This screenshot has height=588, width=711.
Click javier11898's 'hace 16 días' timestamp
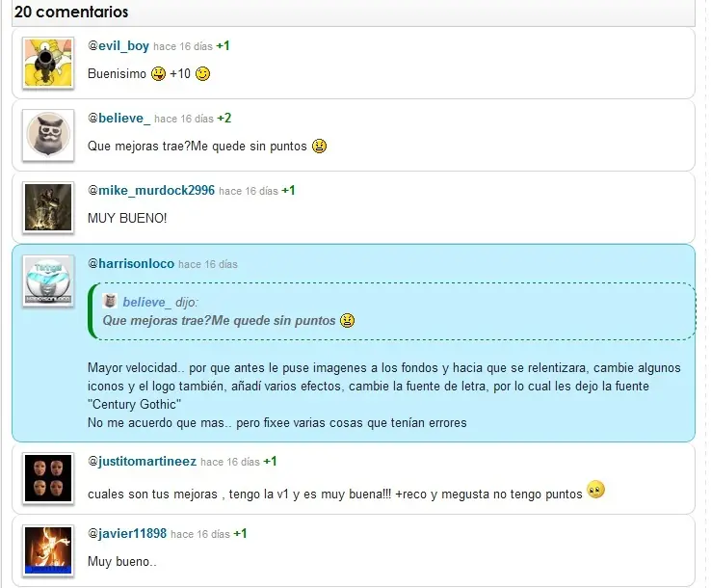coord(200,534)
